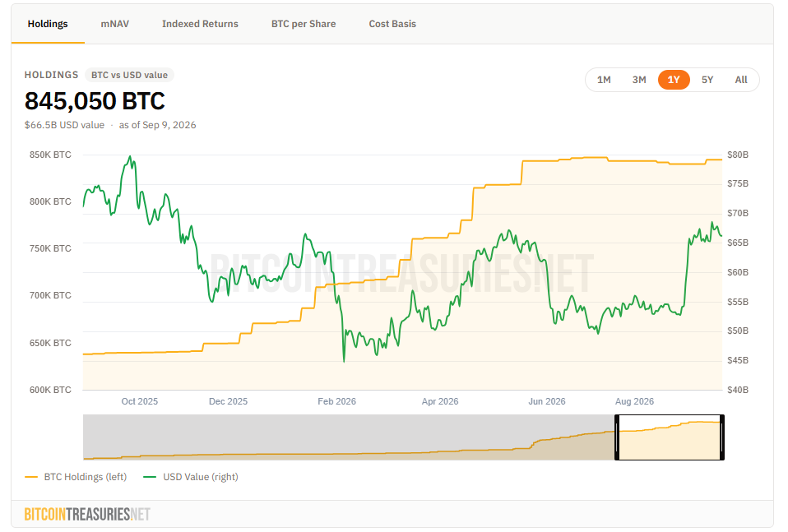Click the 850K BTC axis label
The height and width of the screenshot is (532, 788).
[50, 155]
